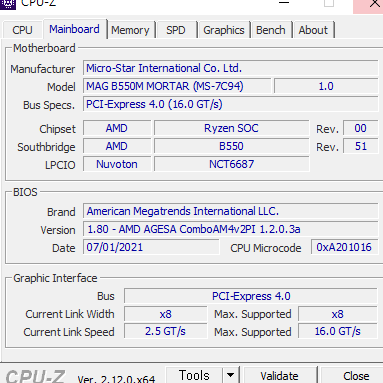Expand the Tools dropdown arrow

230,375
